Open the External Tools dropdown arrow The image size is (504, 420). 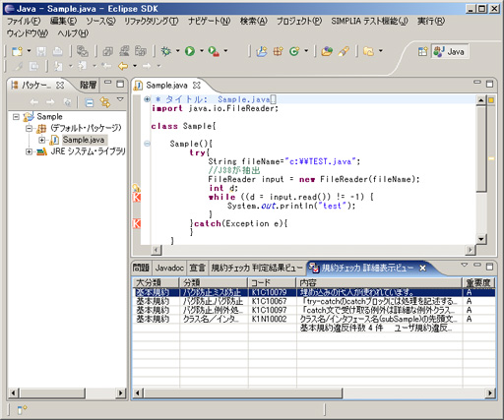(225, 51)
